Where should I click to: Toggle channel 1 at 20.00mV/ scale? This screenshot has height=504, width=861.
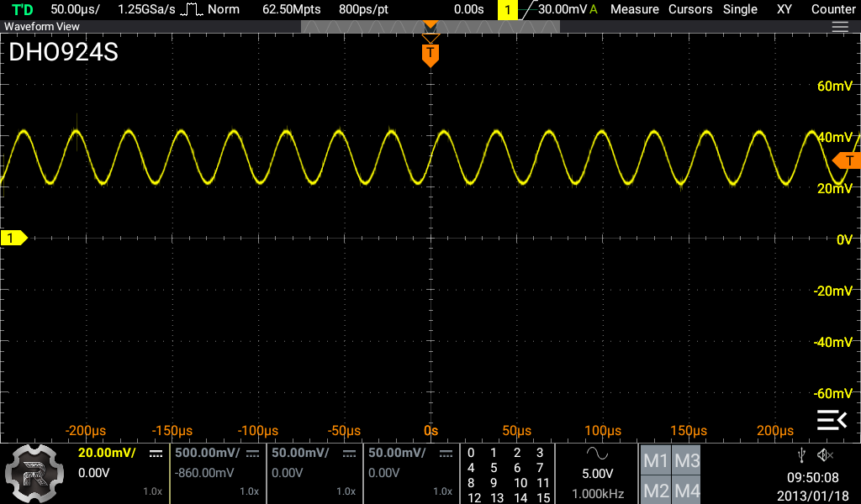120,474
